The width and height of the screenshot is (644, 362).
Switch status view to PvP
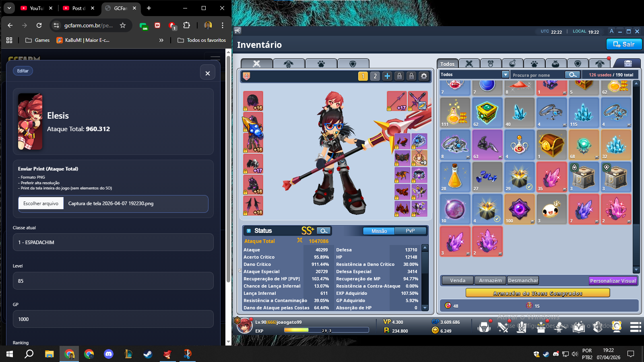click(410, 231)
